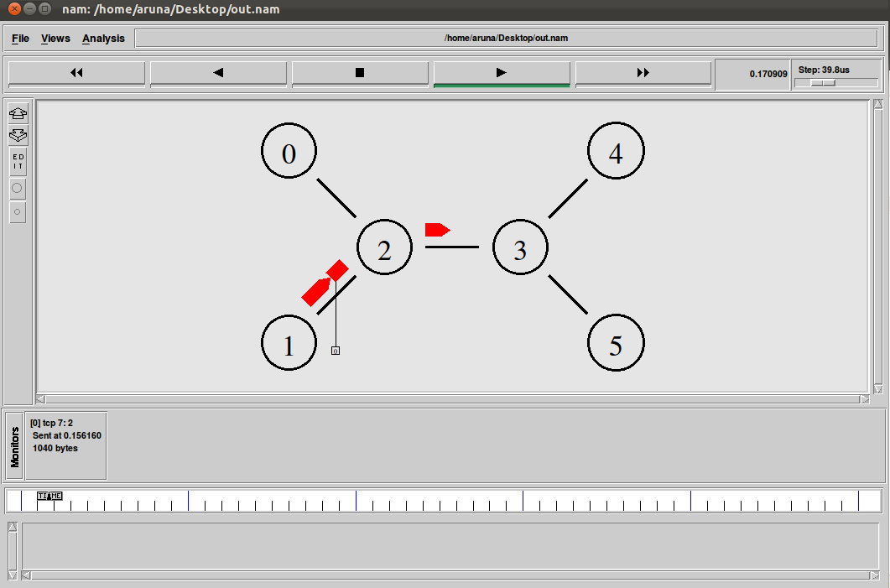Click the out.nam file path field

(510, 38)
